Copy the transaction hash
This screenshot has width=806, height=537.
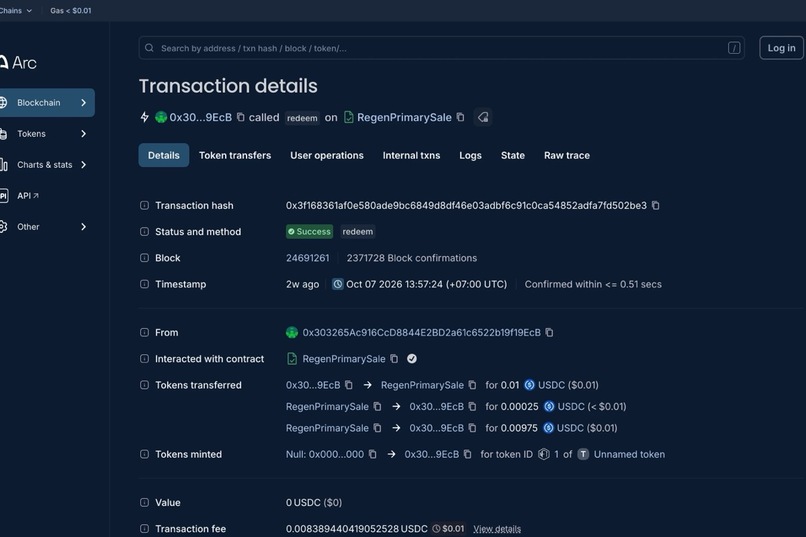(656, 206)
